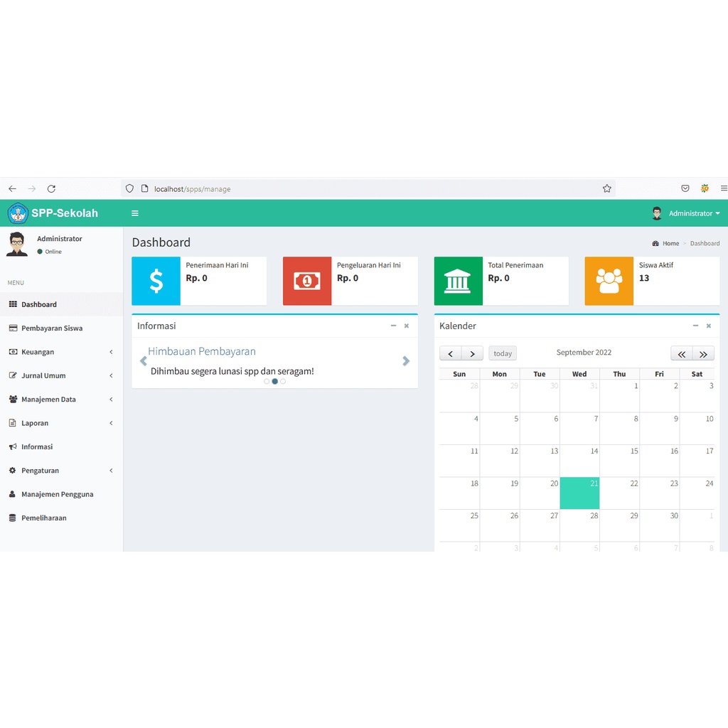Click the header Administrator avatar
728x728 pixels.
[656, 213]
